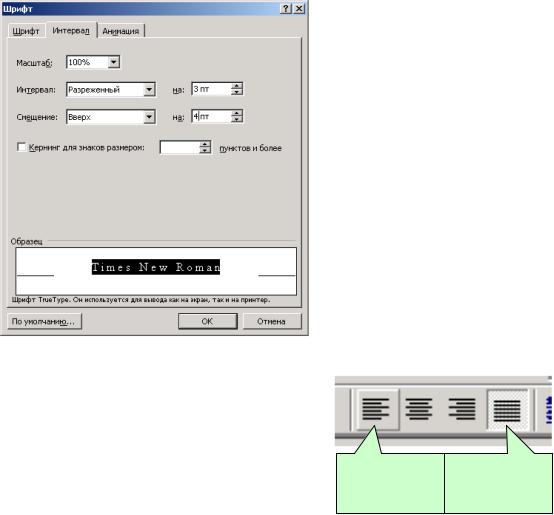This screenshot has width=554, height=515.
Task: Enable Кернинг для знаков размером checkbox
Action: (x=22, y=147)
